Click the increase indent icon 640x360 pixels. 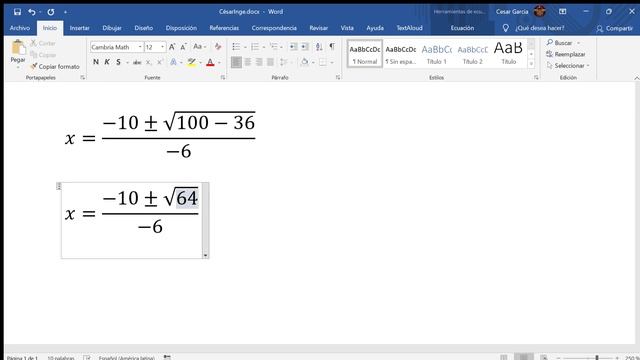(304, 47)
